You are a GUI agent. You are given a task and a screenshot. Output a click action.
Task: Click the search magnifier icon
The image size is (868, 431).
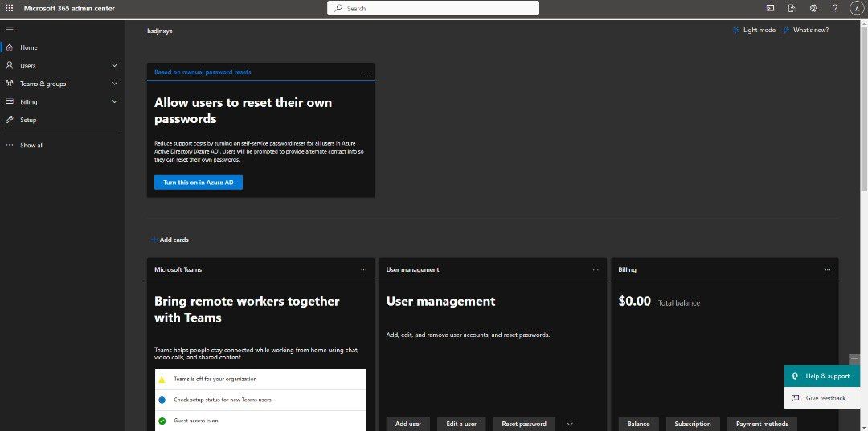(338, 8)
